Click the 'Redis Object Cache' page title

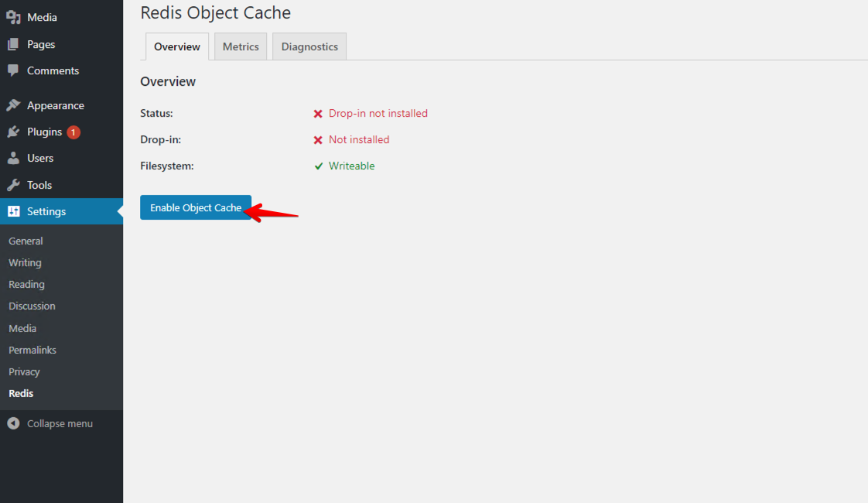[215, 12]
